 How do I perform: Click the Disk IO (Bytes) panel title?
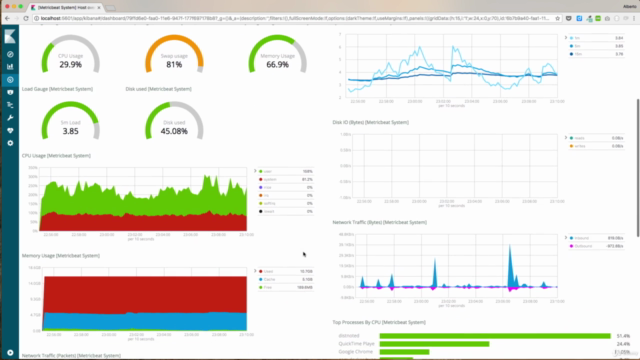[371, 122]
